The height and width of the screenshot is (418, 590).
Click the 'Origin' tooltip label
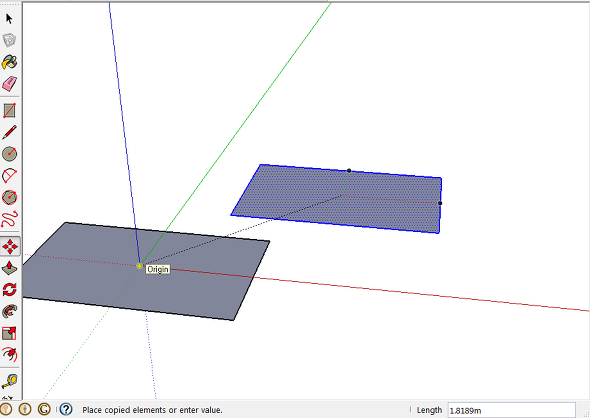[158, 269]
